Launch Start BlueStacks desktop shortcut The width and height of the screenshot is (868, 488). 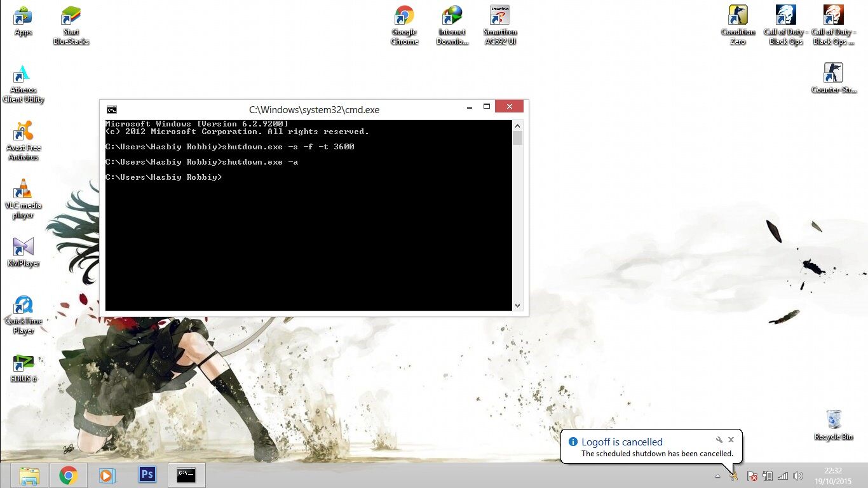click(x=71, y=25)
